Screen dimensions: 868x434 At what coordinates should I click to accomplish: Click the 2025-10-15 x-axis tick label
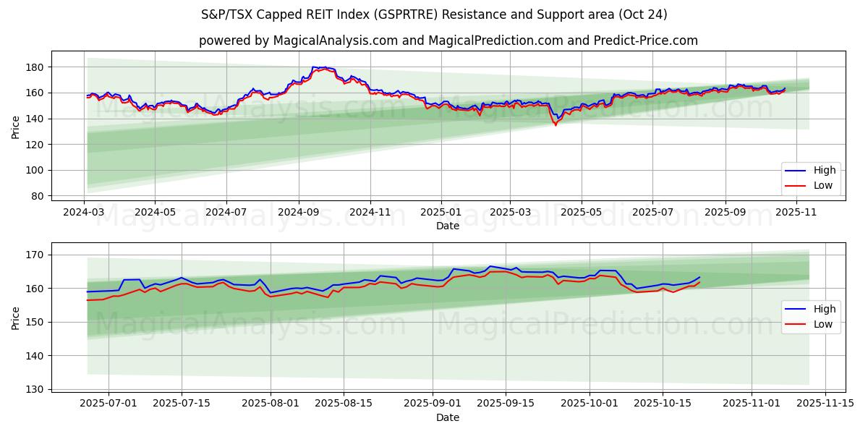pyautogui.click(x=662, y=403)
